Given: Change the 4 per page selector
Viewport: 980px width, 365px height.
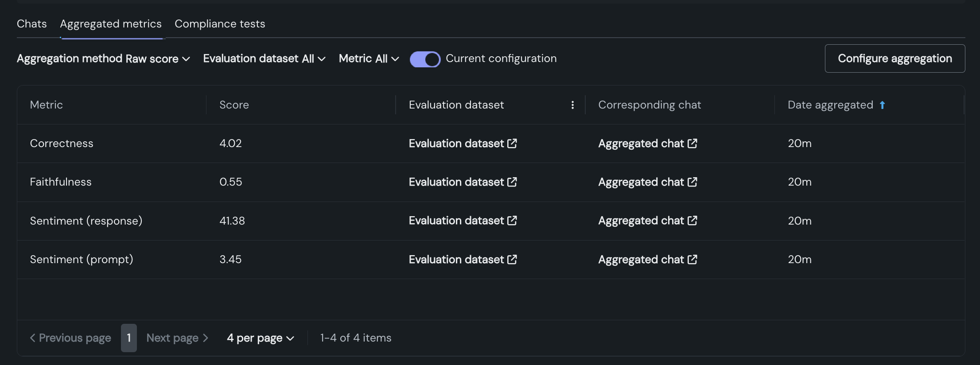Looking at the screenshot, I should pos(261,338).
